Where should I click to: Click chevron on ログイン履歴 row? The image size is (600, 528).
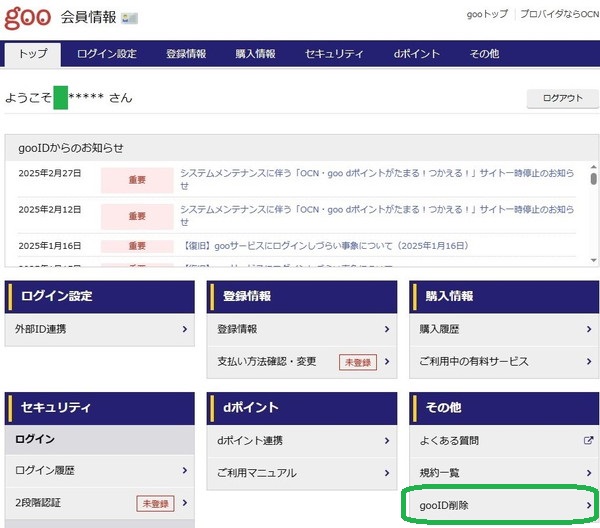pyautogui.click(x=185, y=470)
